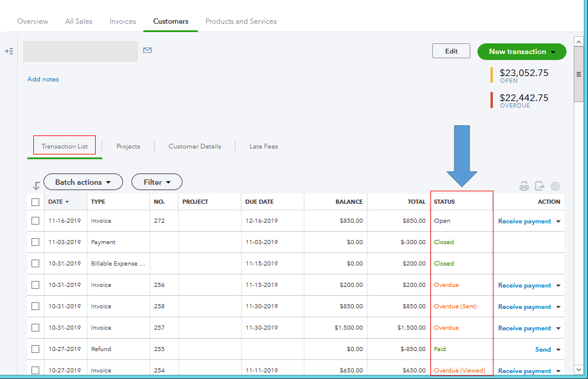Check the box for the 11-03-2019 Payment
The width and height of the screenshot is (588, 379).
pos(36,242)
